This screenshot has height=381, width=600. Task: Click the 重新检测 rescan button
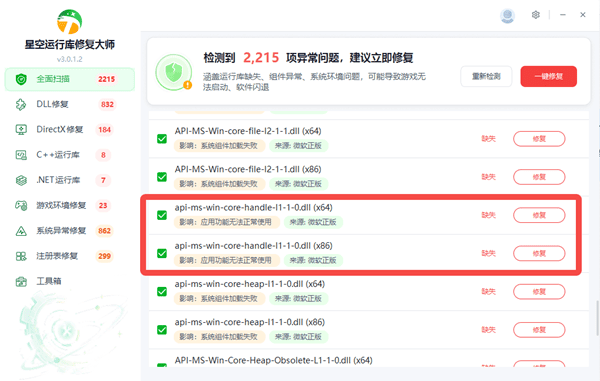pos(486,77)
